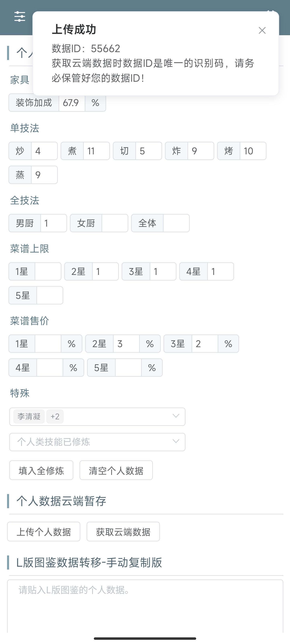Tap the 上传个人数据 button
This screenshot has height=644, width=290.
click(44, 532)
